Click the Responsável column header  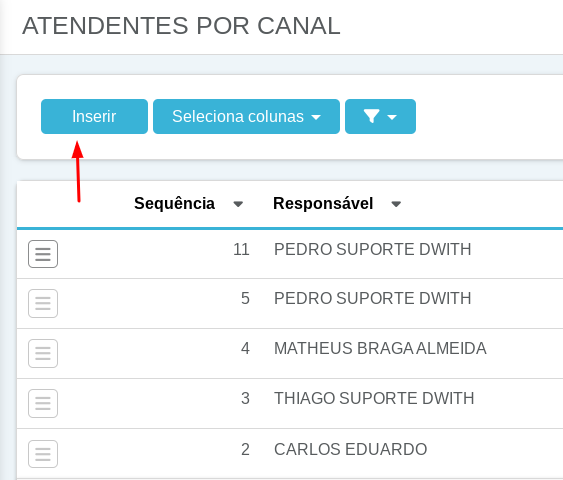(323, 204)
